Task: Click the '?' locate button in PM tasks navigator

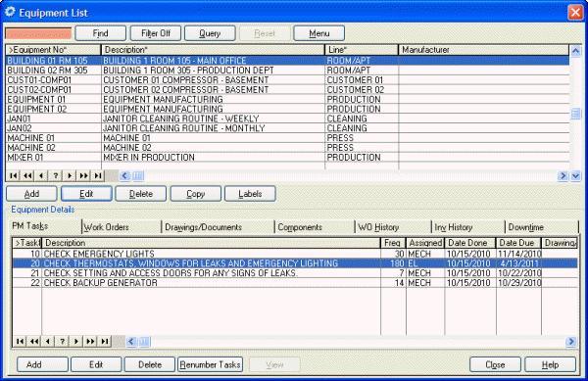Action: point(63,341)
